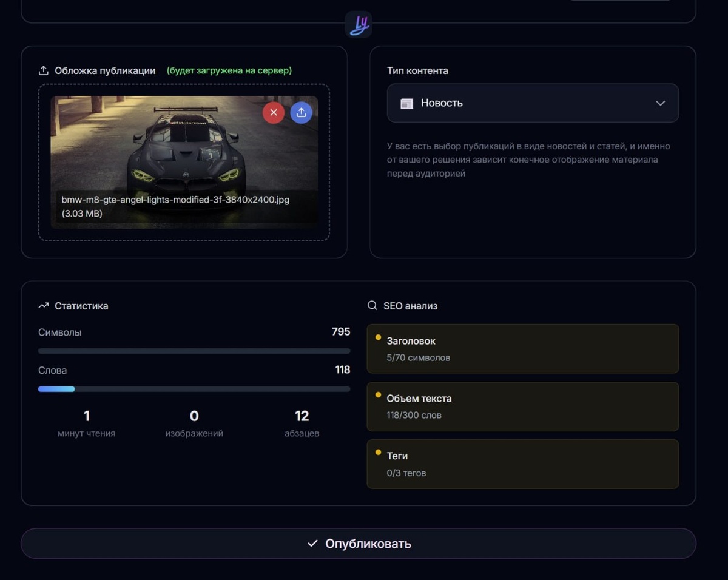Image resolution: width=728 pixels, height=580 pixels.
Task: Click the 118/300 слов text
Action: click(414, 416)
